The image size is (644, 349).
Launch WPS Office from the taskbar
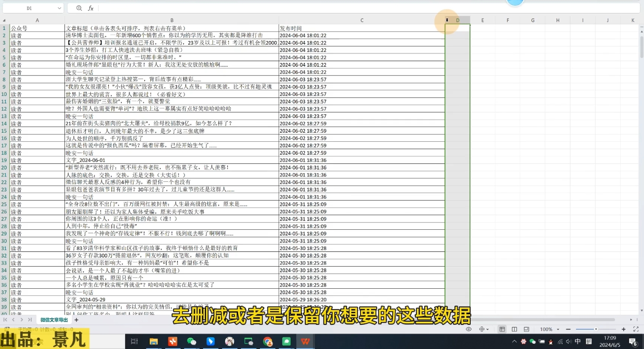pyautogui.click(x=305, y=342)
